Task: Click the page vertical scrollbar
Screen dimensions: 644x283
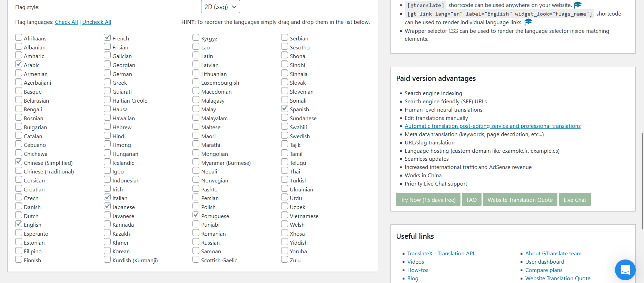Action: (x=642, y=180)
